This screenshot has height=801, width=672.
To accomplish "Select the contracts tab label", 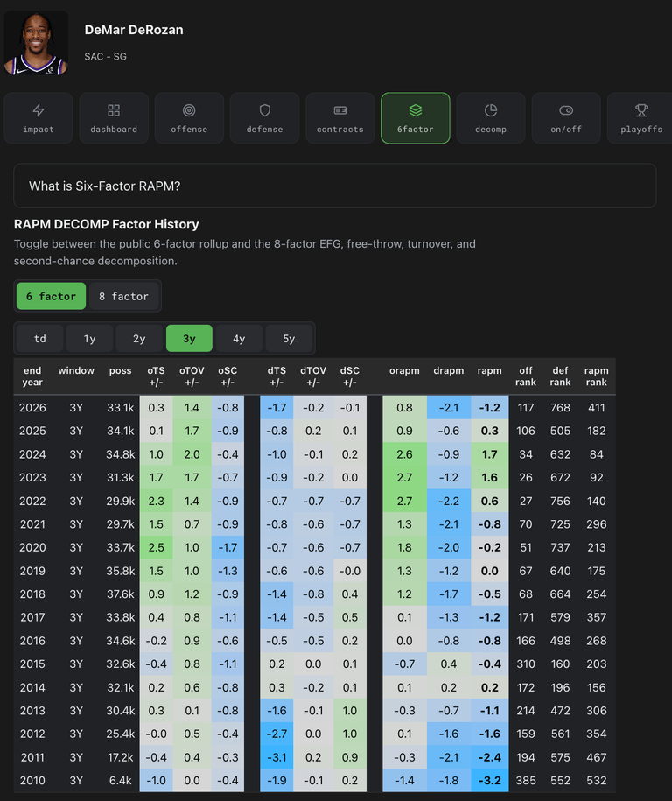I will 340,130.
